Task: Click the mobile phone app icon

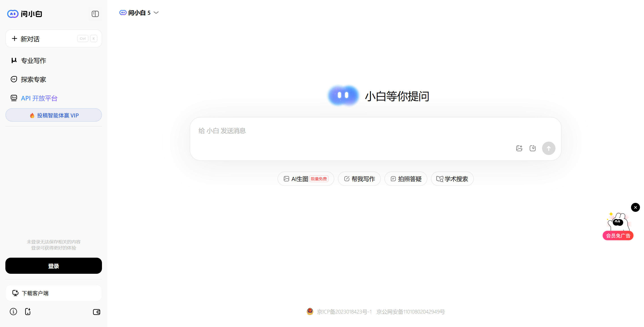Action: pos(28,312)
